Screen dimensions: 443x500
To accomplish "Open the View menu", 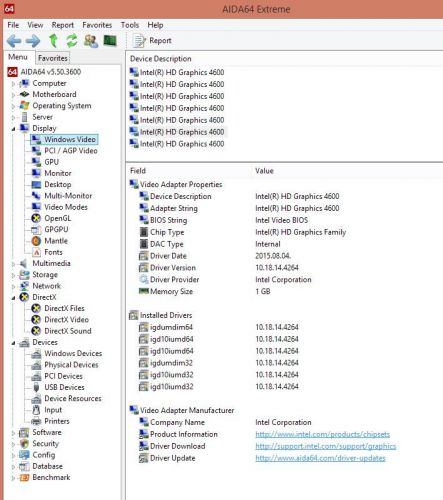I will (35, 25).
